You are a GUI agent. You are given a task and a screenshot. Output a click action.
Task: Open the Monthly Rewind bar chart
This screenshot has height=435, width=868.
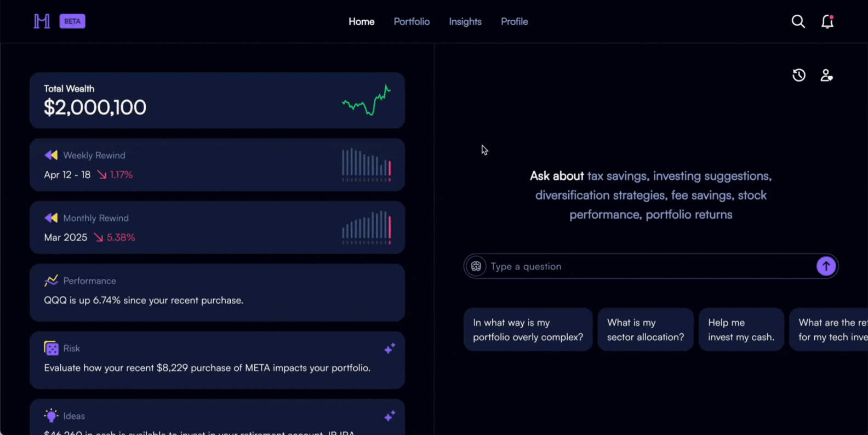point(367,227)
